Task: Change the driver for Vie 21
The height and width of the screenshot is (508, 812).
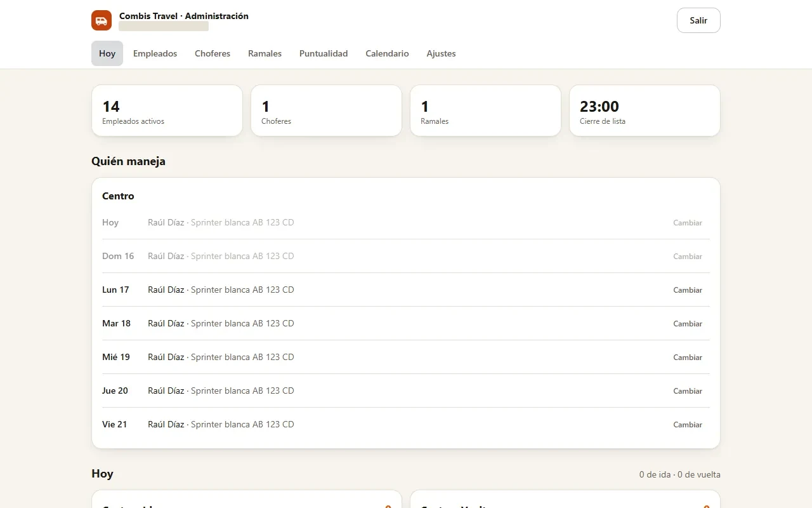Action: pyautogui.click(x=688, y=425)
